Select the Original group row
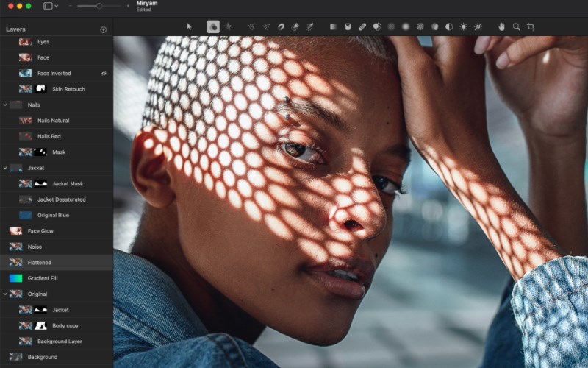 point(57,294)
